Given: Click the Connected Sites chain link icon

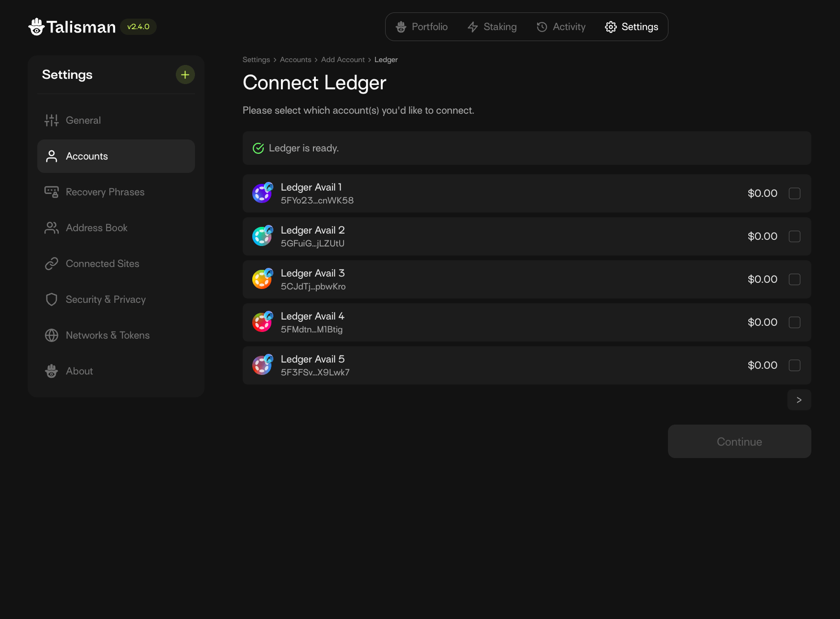Looking at the screenshot, I should 52,264.
